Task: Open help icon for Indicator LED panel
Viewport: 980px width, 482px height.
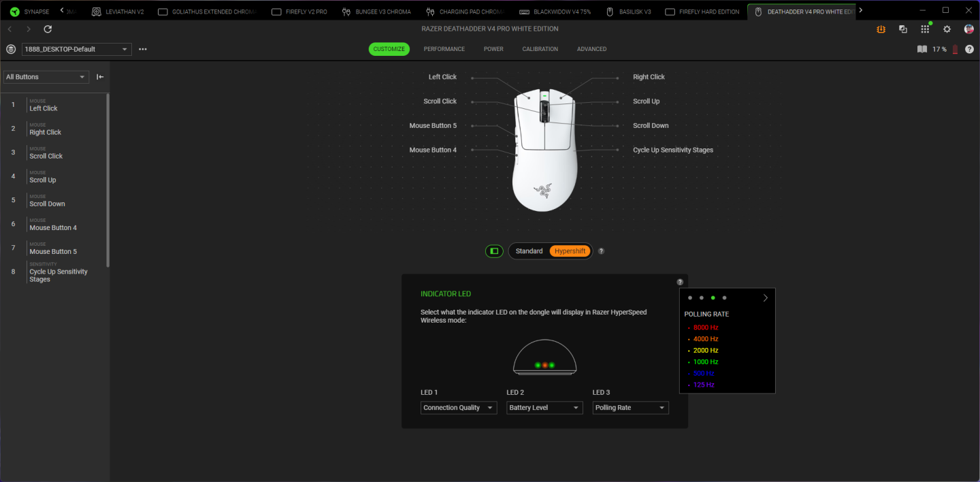Action: [680, 282]
